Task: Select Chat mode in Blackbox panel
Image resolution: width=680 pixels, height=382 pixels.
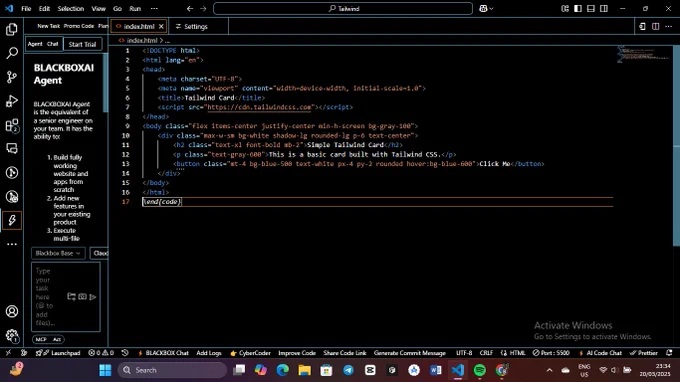Action: coord(52,44)
